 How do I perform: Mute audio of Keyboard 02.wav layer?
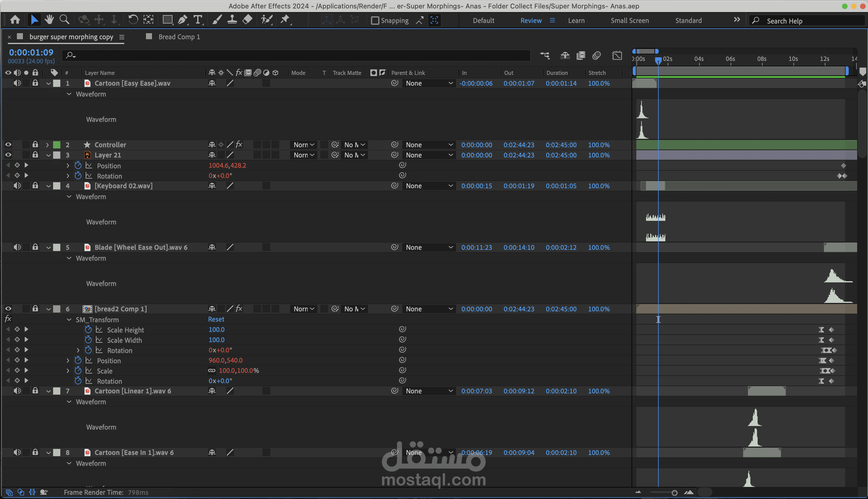pyautogui.click(x=17, y=186)
